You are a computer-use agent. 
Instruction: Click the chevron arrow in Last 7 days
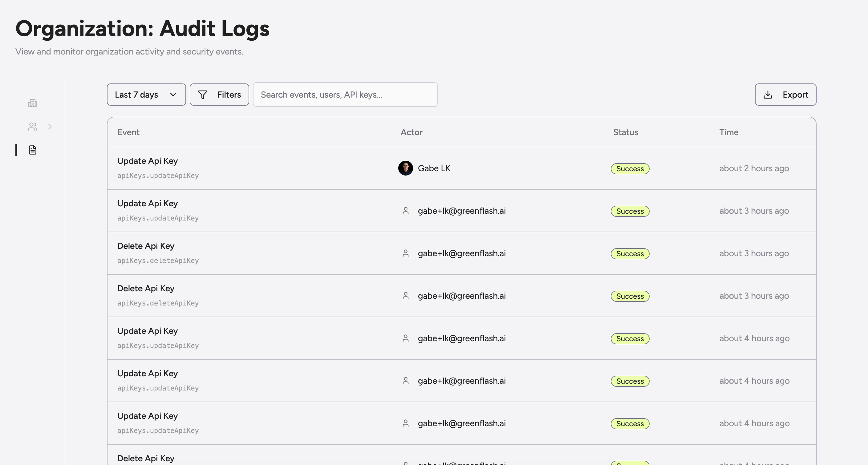[x=173, y=95]
